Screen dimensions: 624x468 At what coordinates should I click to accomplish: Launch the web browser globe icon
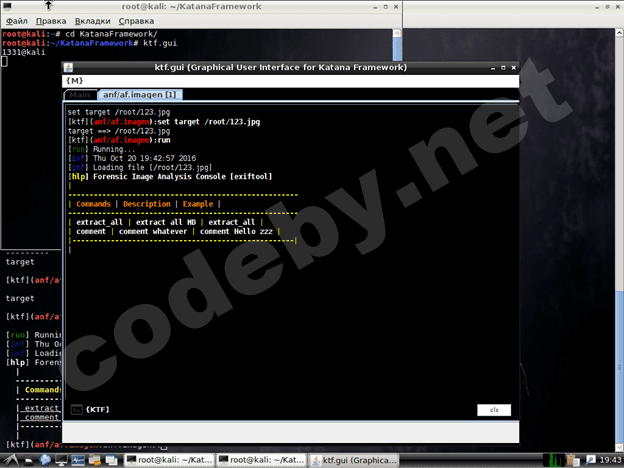tap(45, 460)
